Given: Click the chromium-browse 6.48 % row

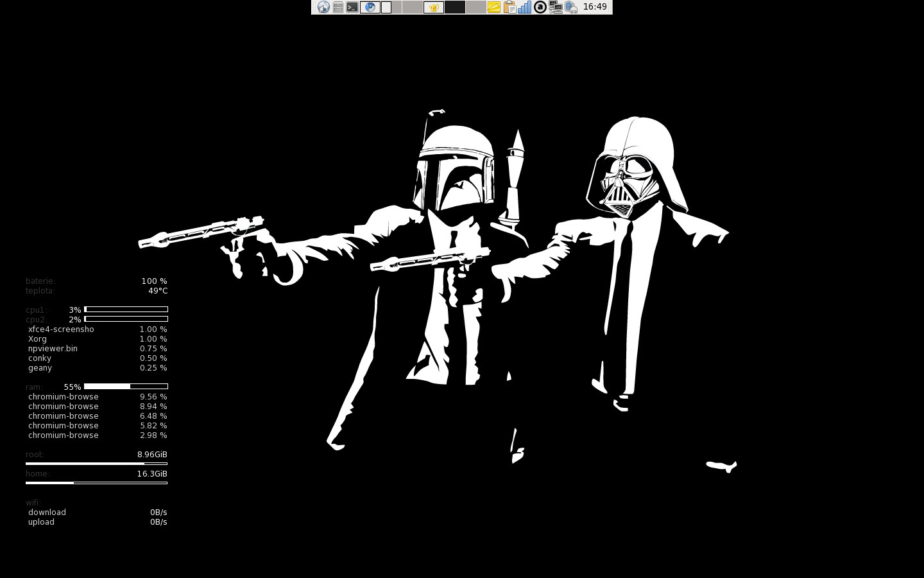Looking at the screenshot, I should pos(98,416).
